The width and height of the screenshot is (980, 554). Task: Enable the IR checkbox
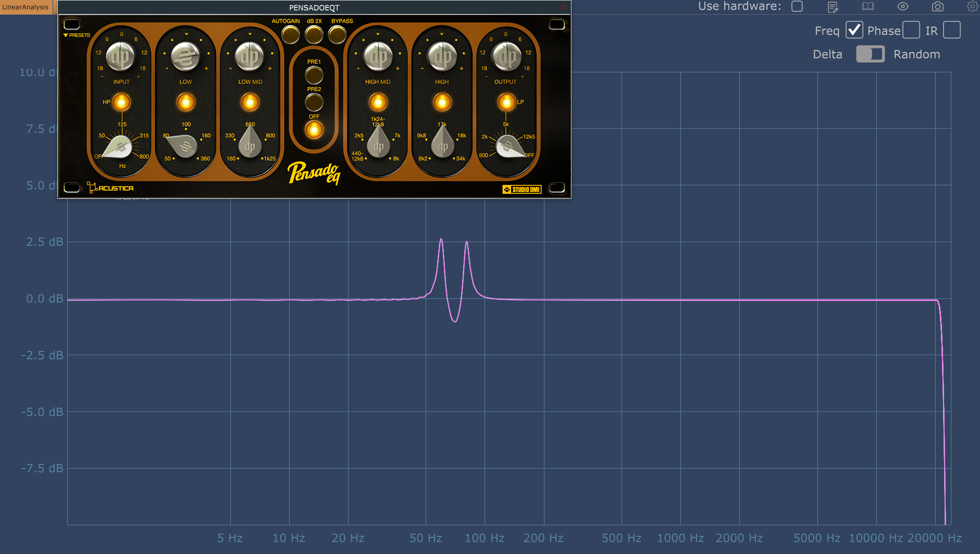(x=952, y=30)
